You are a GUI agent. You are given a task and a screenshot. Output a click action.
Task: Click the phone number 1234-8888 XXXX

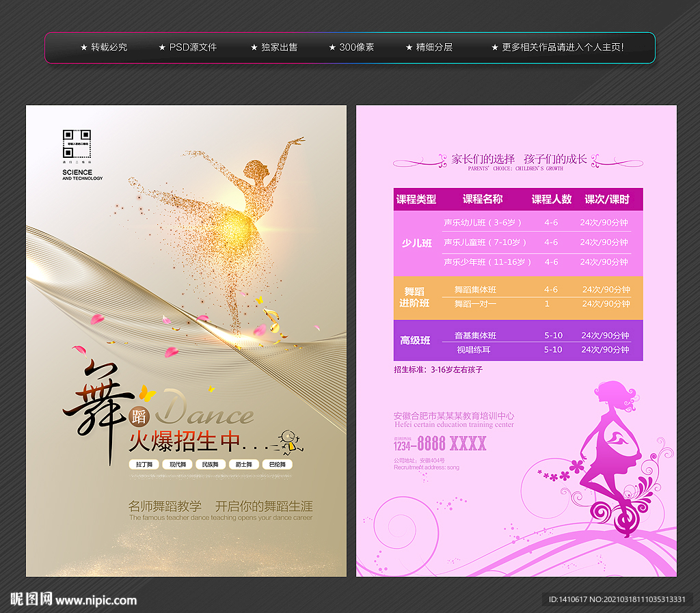[x=440, y=444]
